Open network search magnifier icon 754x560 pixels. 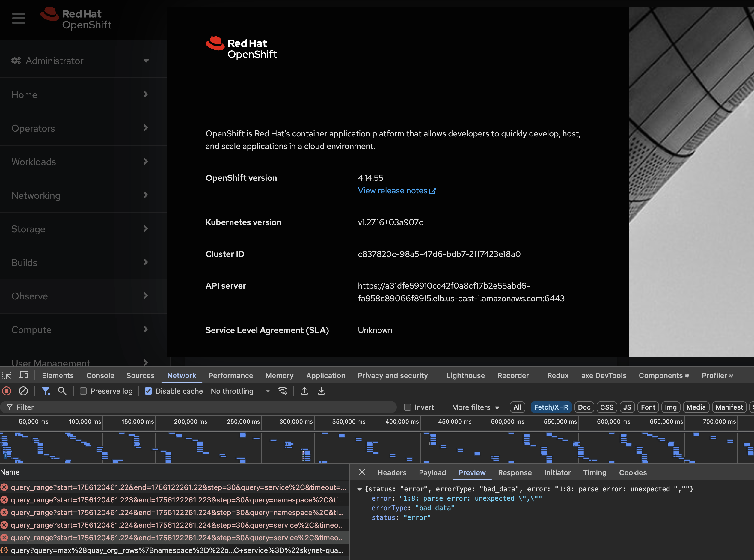pos(62,391)
